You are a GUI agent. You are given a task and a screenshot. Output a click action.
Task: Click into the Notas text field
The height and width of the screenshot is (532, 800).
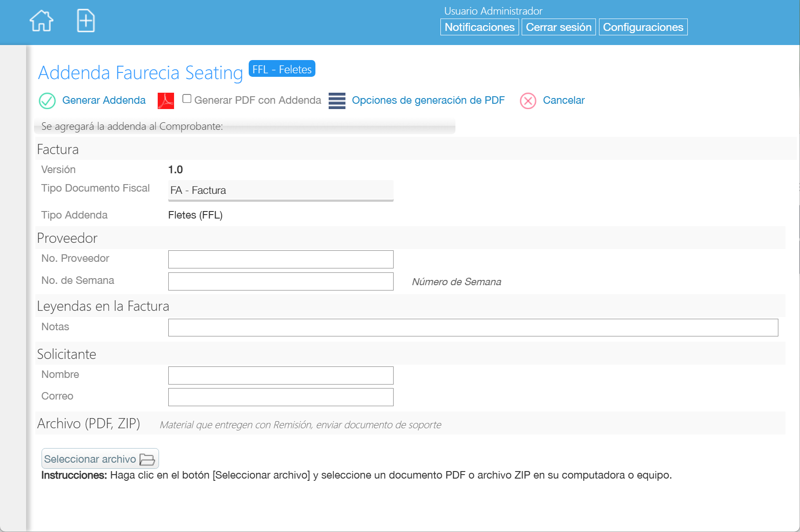pyautogui.click(x=473, y=328)
